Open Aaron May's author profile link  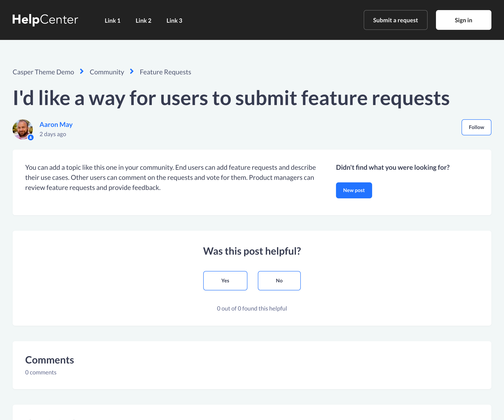[x=56, y=124]
